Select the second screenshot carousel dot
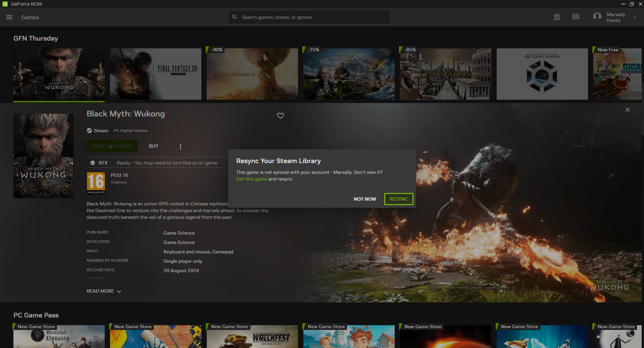Screen dimensions: 644x348 click(x=437, y=288)
